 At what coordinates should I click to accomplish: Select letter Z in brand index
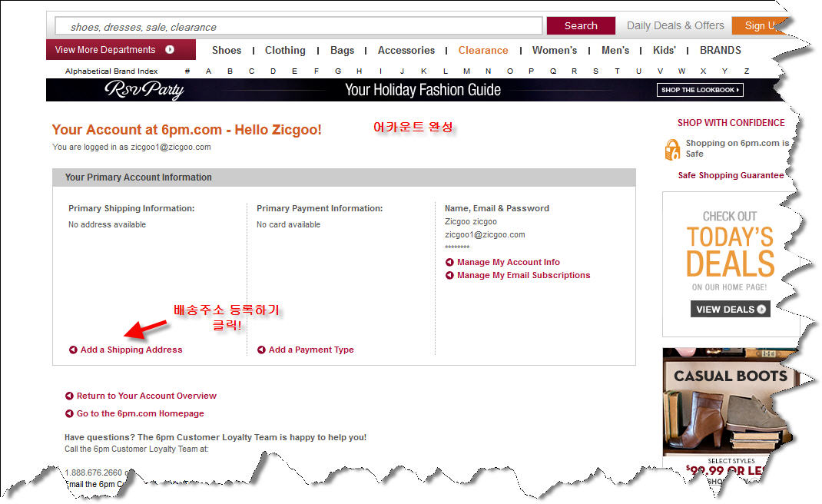tap(747, 71)
